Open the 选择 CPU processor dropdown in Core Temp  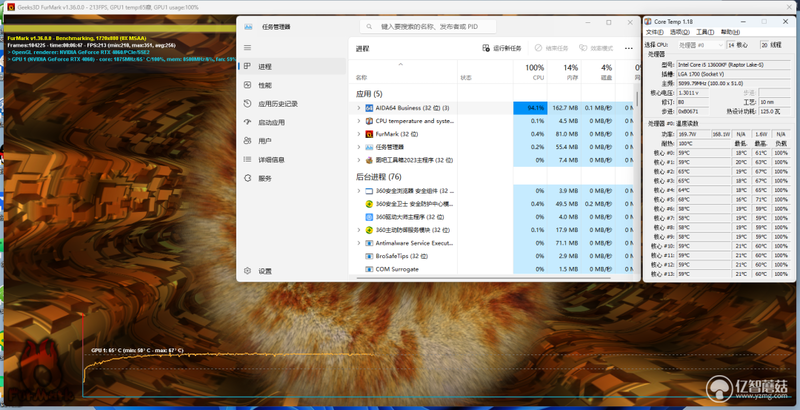click(701, 45)
